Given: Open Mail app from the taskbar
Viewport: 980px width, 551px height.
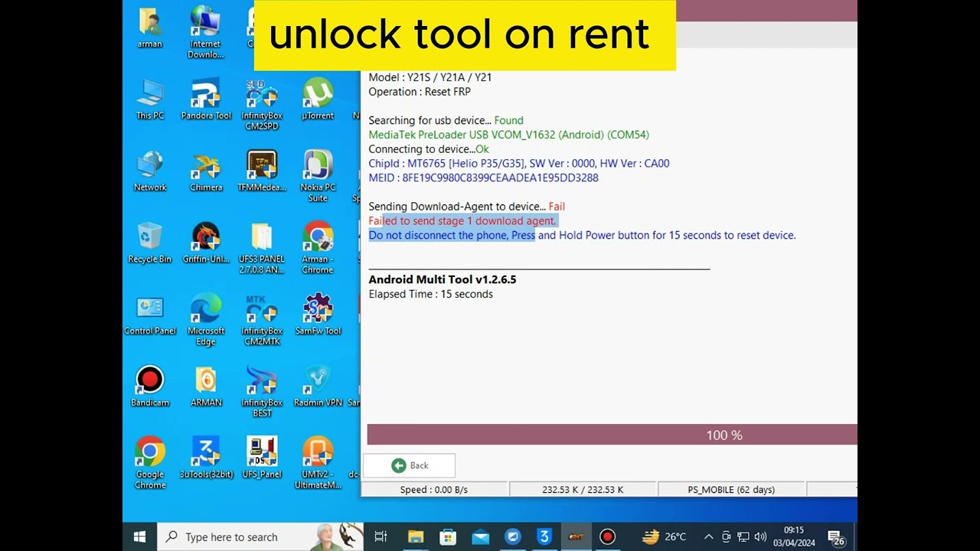Looking at the screenshot, I should pos(480,537).
